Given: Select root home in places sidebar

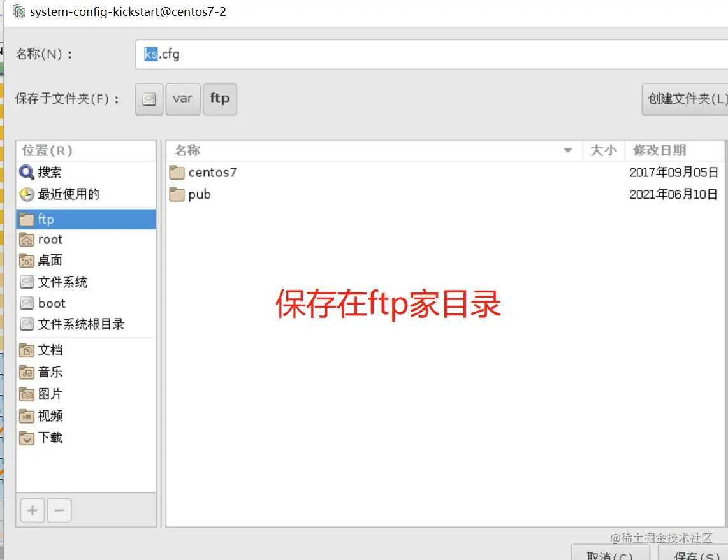Looking at the screenshot, I should point(86,240).
